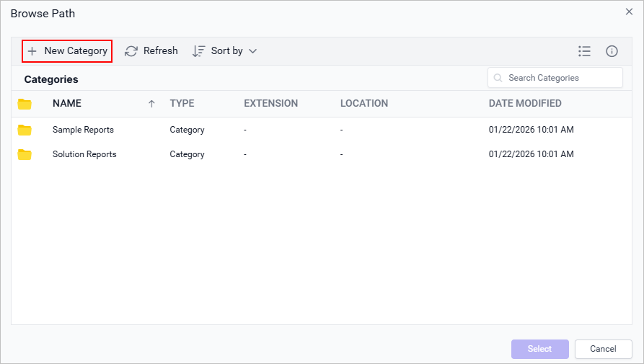Switch to list view layout icon
The height and width of the screenshot is (364, 644).
[584, 51]
